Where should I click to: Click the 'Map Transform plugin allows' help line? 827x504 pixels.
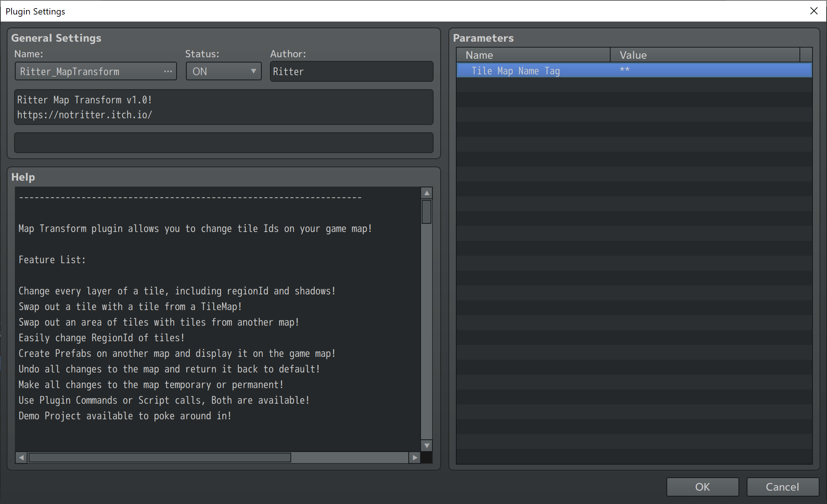(195, 229)
